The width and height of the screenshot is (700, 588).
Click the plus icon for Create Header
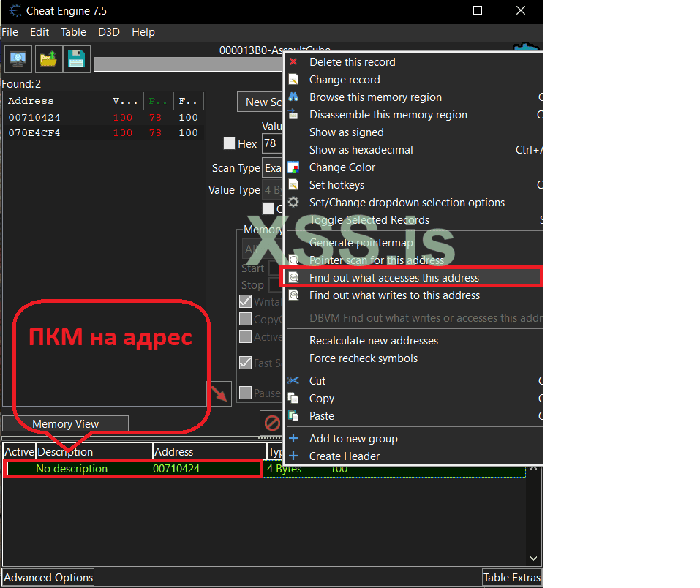pyautogui.click(x=293, y=456)
